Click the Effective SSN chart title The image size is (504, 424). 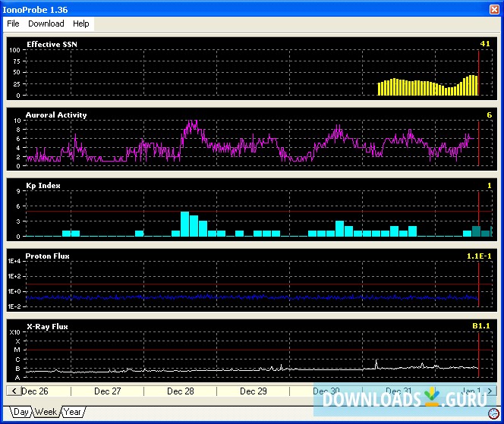52,45
